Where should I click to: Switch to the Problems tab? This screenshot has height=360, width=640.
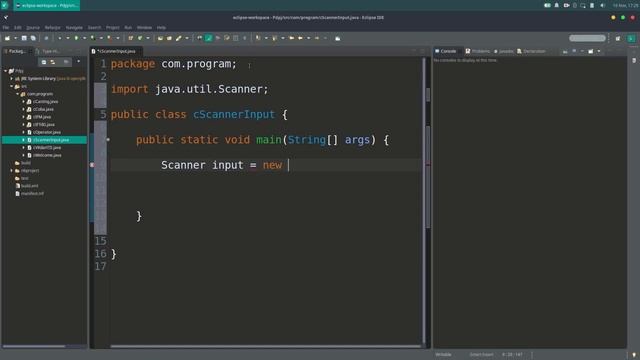478,51
